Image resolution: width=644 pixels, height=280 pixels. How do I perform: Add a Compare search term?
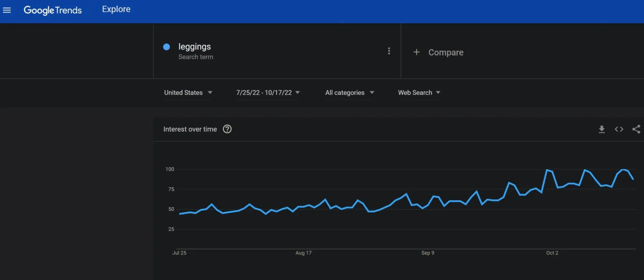tap(446, 52)
